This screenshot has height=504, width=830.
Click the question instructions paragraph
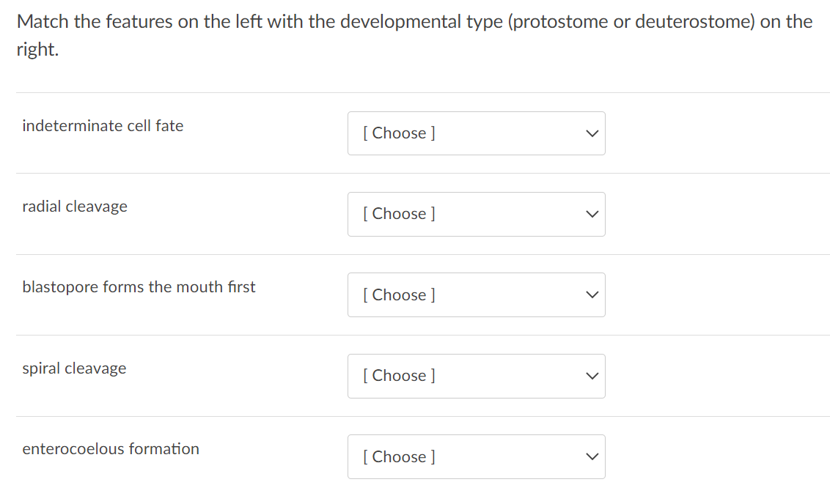pos(414,35)
